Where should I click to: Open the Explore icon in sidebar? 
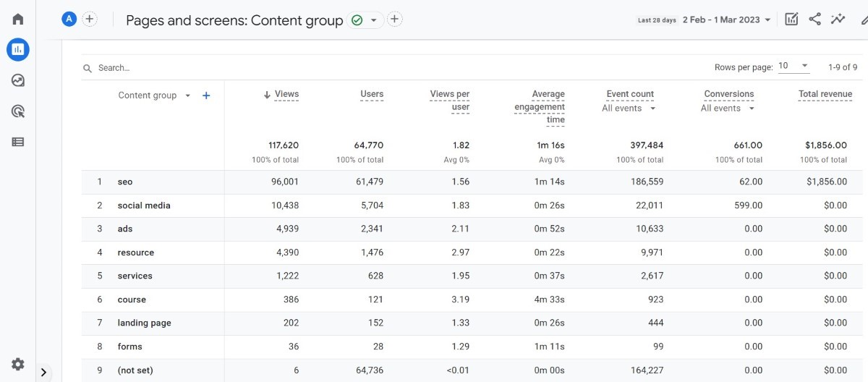coord(18,80)
